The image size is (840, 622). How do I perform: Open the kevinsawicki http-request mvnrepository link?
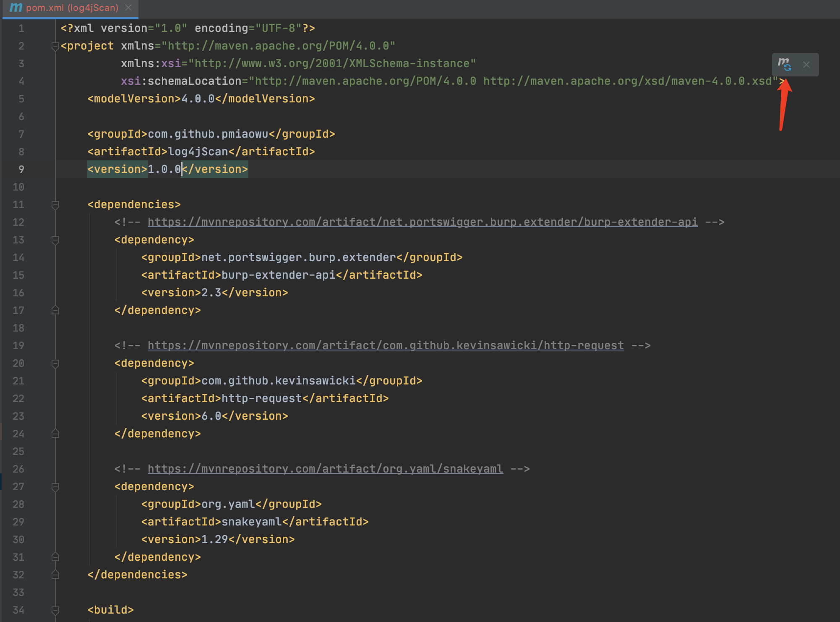(x=385, y=345)
